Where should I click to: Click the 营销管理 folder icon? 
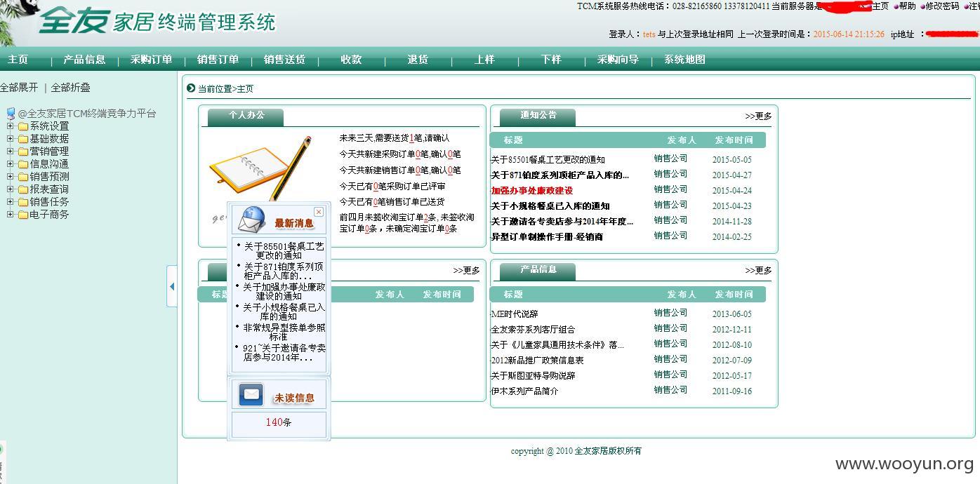[x=23, y=152]
